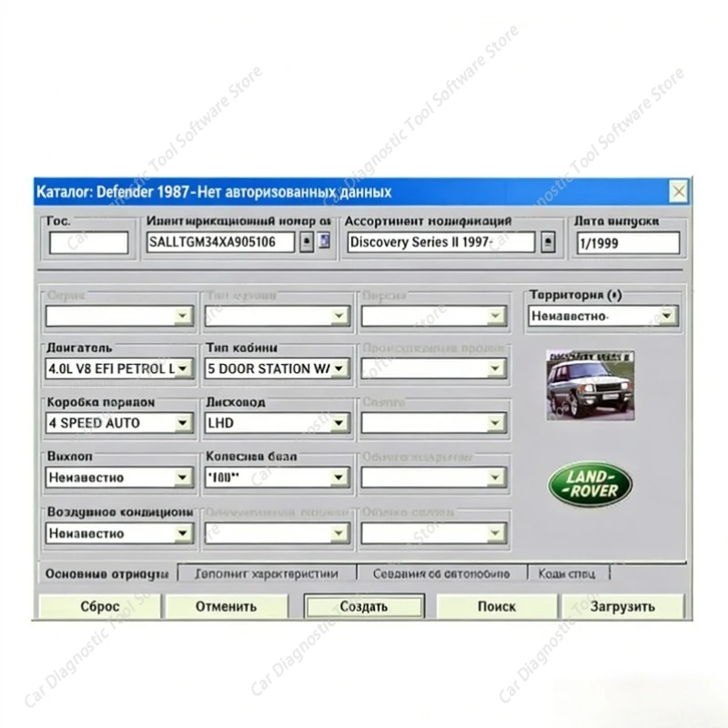Open the wheelbase dropdown showing 100
The height and width of the screenshot is (728, 728).
(x=339, y=477)
